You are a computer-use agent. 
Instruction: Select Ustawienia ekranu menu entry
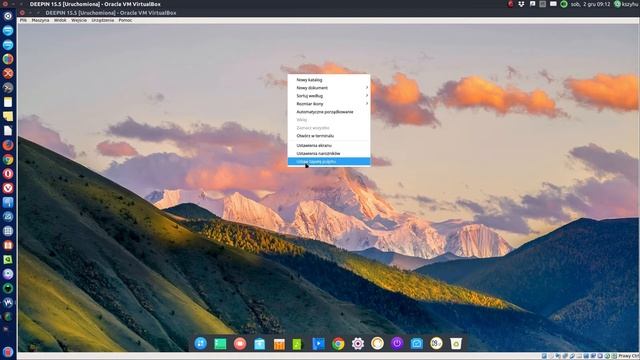329,145
